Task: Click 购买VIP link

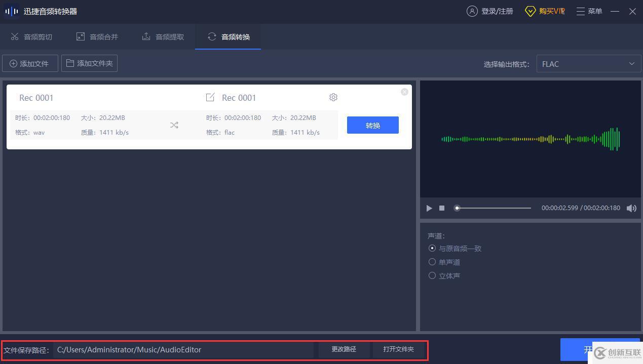Action: pyautogui.click(x=552, y=11)
